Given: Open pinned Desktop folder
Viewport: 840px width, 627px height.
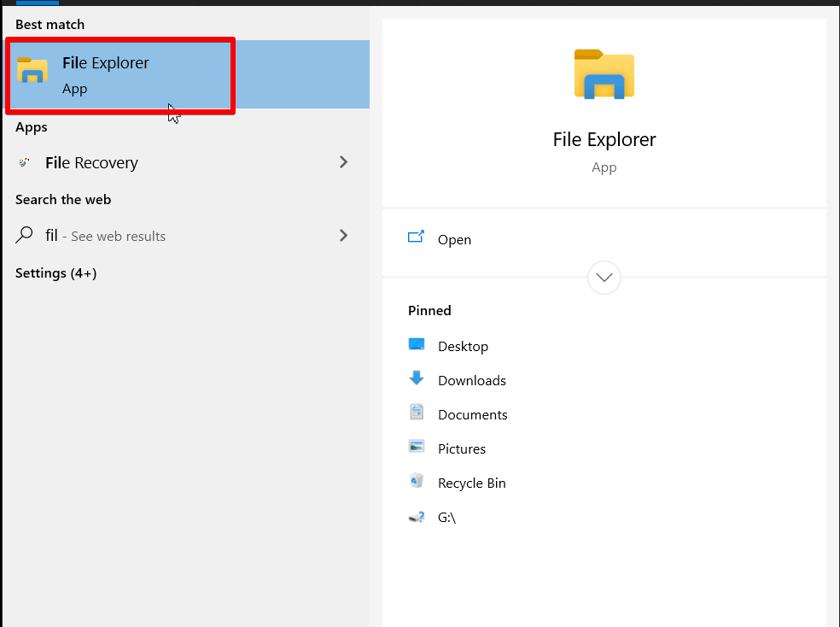Looking at the screenshot, I should pyautogui.click(x=463, y=347).
